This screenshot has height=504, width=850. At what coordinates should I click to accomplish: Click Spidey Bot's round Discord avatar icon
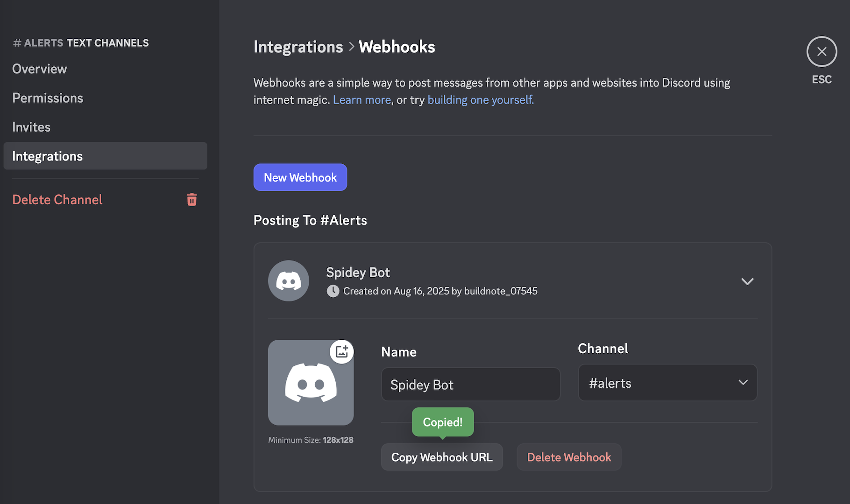(x=289, y=281)
